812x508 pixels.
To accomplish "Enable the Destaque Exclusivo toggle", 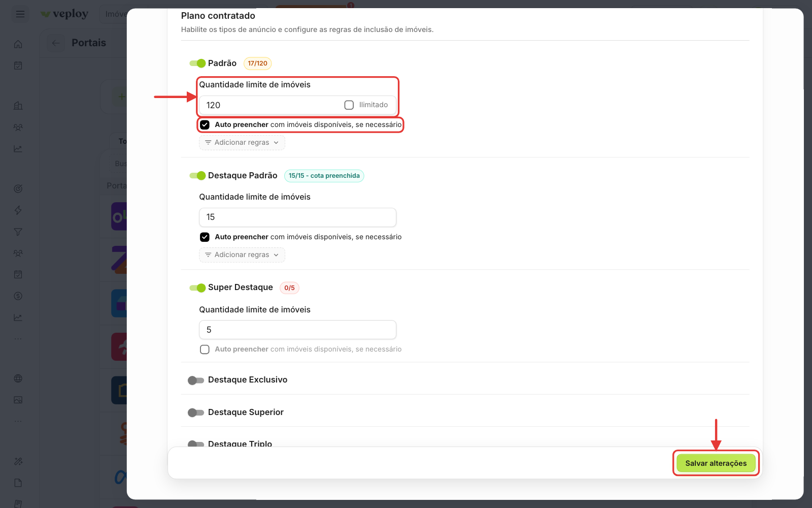I will (x=195, y=380).
